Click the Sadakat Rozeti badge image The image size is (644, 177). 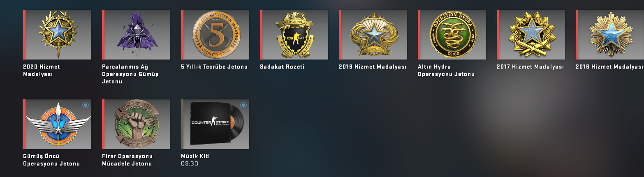pyautogui.click(x=294, y=34)
